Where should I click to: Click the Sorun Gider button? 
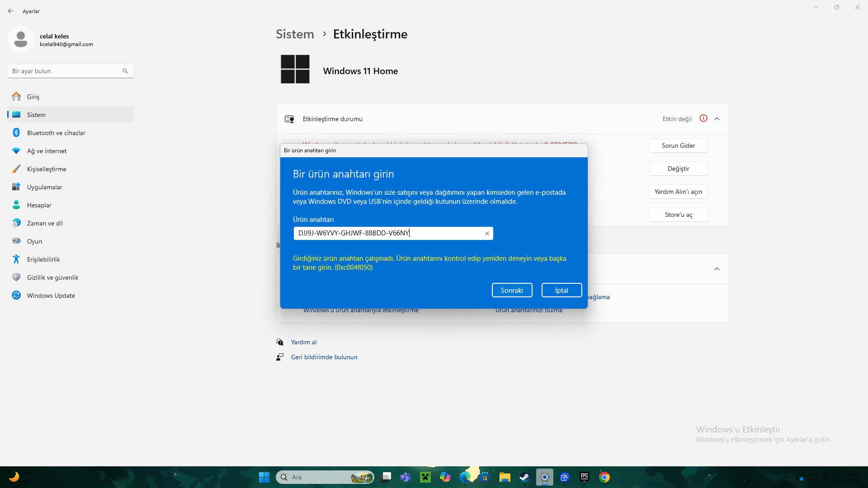[x=679, y=145]
